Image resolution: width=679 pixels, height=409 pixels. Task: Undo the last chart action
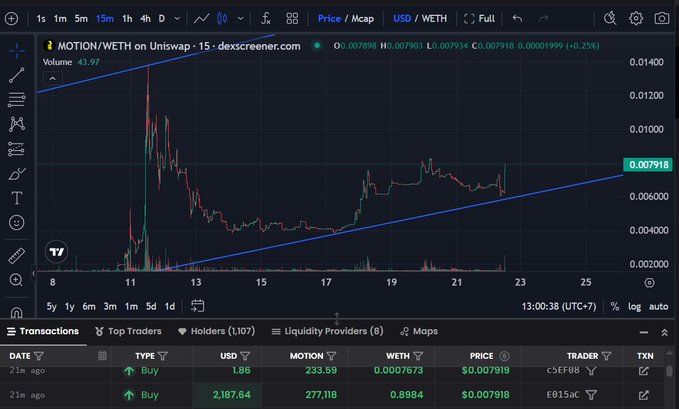[x=517, y=19]
